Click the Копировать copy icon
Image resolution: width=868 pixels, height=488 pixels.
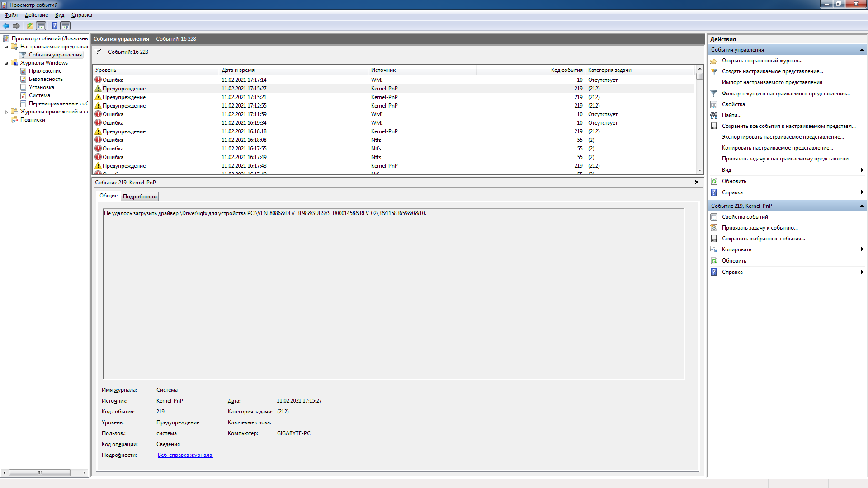point(714,249)
